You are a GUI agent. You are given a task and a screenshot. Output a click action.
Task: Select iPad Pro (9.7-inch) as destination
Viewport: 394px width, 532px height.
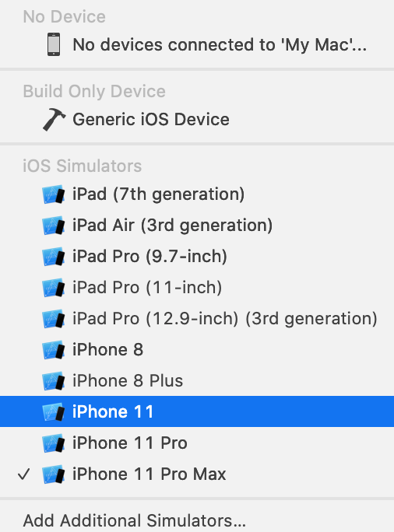pos(197,256)
